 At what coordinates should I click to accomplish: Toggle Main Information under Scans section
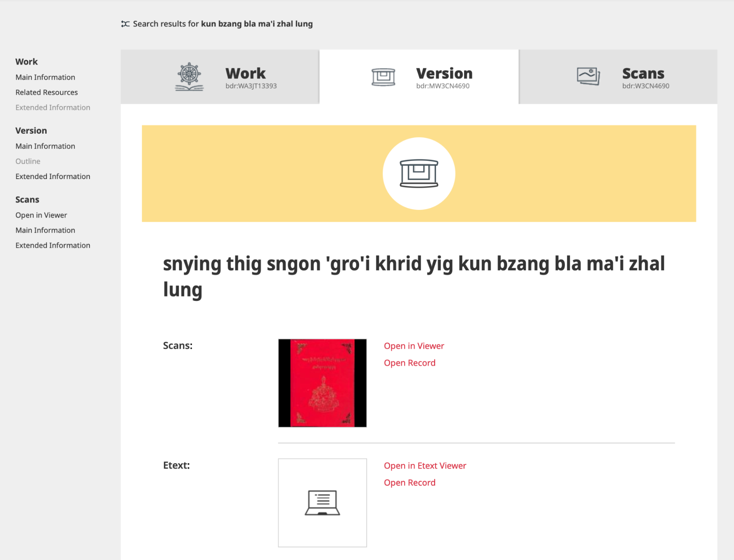pyautogui.click(x=45, y=230)
